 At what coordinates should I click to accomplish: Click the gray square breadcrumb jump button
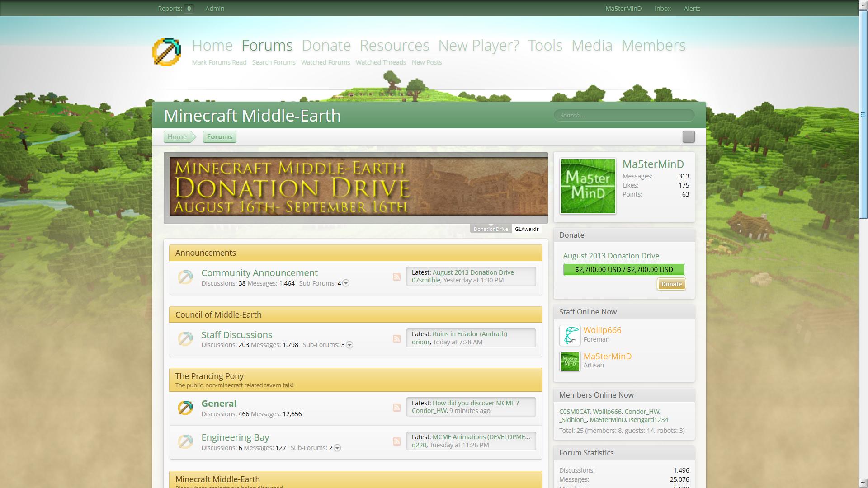point(689,137)
